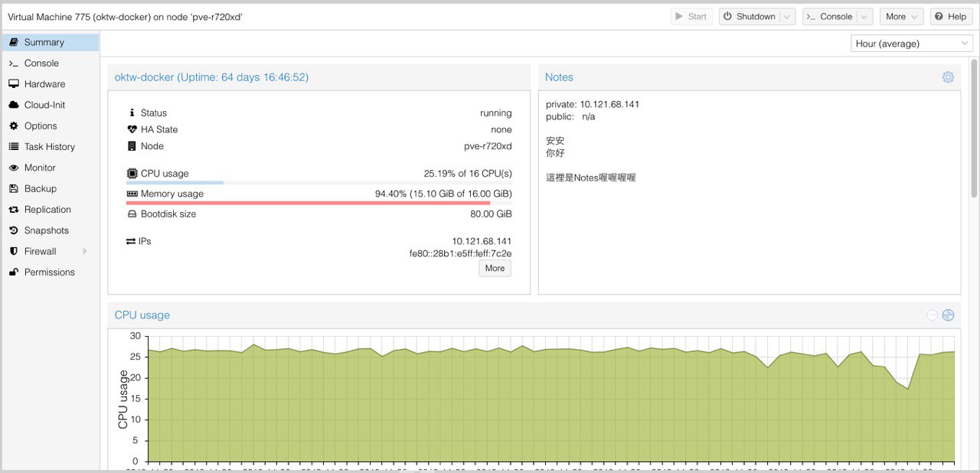Click the Help question mark icon
Viewport: 980px width, 473px height.
[938, 17]
